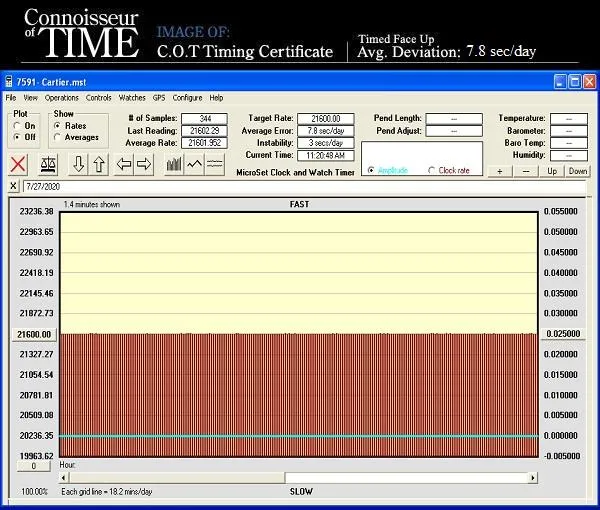The height and width of the screenshot is (510, 600).
Task: Click the Pend Adjust field
Action: (x=454, y=131)
